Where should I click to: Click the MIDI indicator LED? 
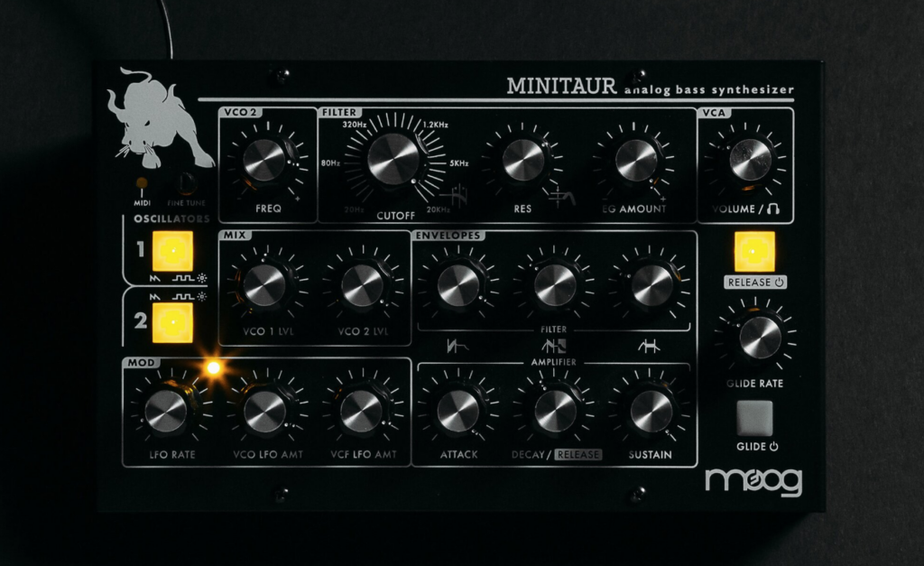(x=142, y=182)
